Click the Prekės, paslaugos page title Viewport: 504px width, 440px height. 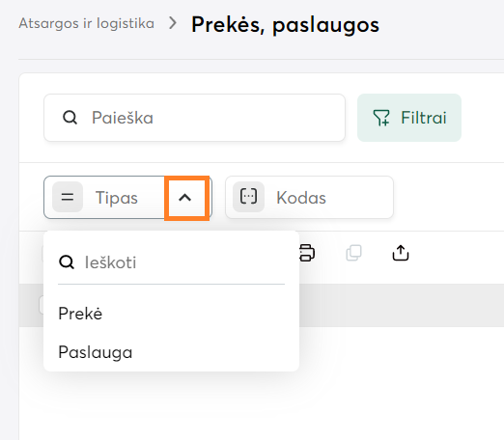285,25
